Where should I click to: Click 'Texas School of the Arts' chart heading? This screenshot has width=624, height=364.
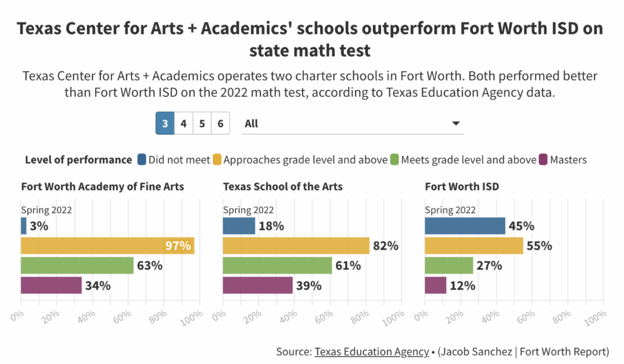pyautogui.click(x=282, y=186)
